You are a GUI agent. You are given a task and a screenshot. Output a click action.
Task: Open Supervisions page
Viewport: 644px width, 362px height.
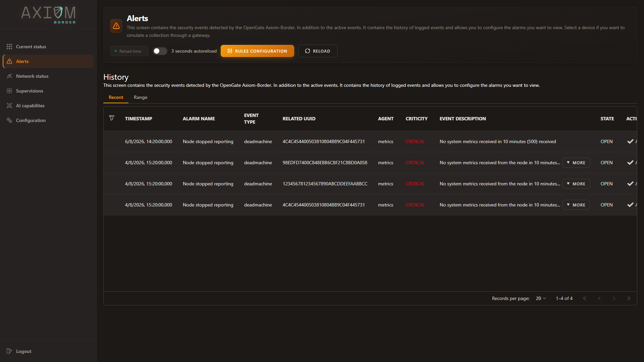pos(48,91)
